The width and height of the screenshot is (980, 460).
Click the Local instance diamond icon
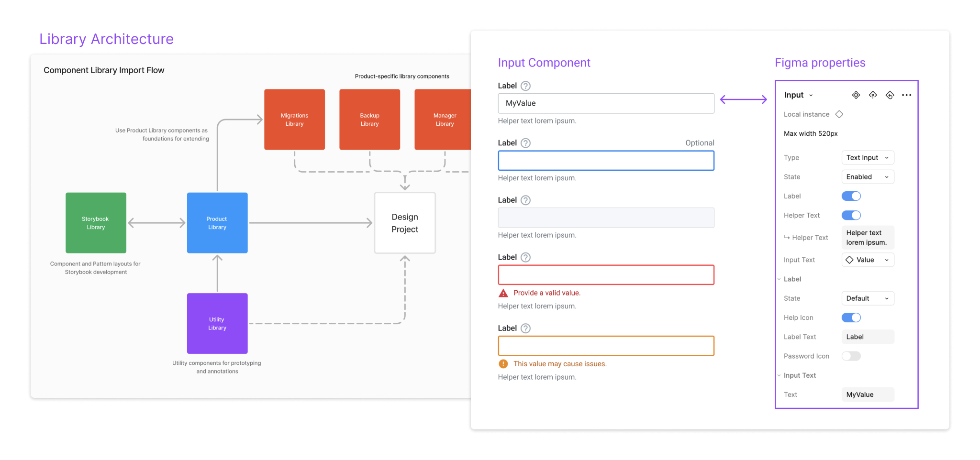tap(839, 114)
